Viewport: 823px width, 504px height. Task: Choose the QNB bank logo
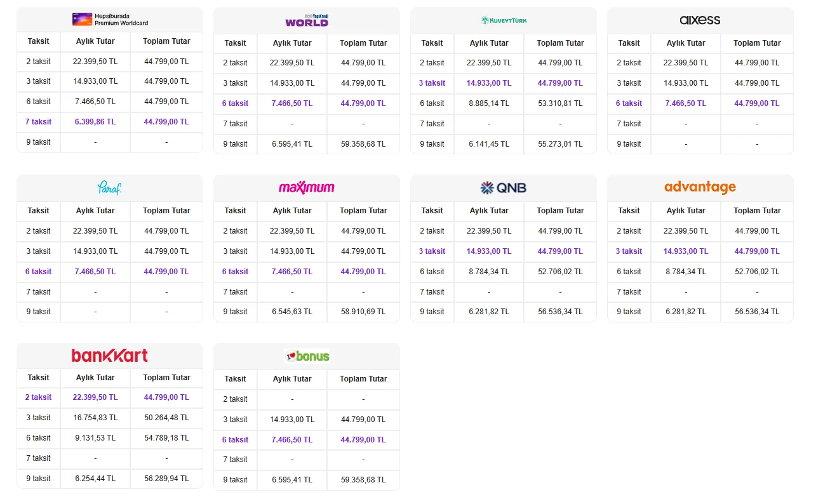tap(504, 188)
